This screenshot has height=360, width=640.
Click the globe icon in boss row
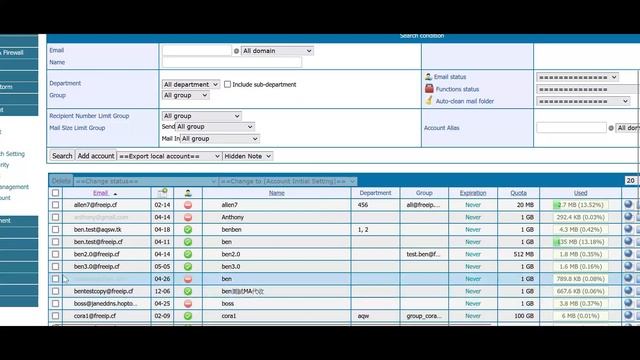pos(628,303)
